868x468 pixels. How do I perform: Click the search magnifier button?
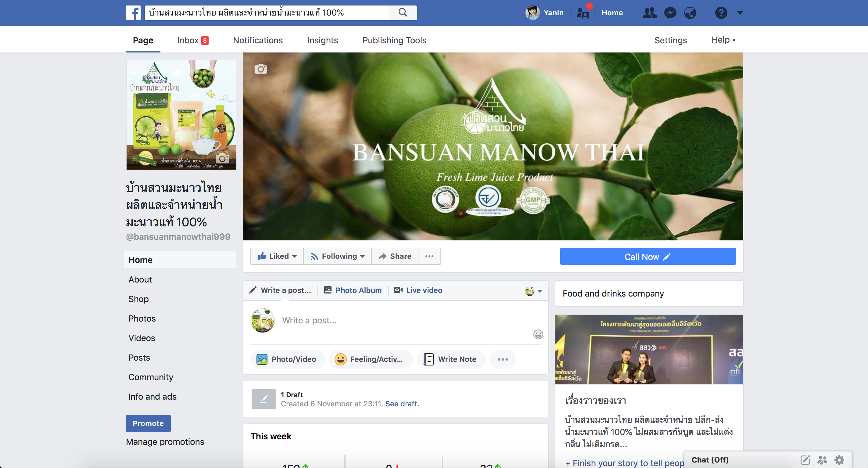[x=403, y=13]
